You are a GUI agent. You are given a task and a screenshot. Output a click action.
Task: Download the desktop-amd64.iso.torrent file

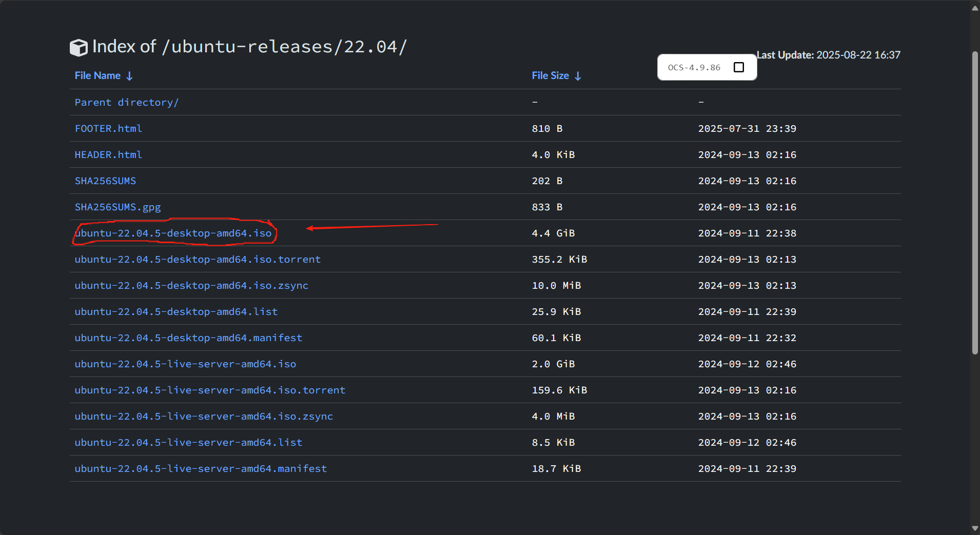point(198,259)
